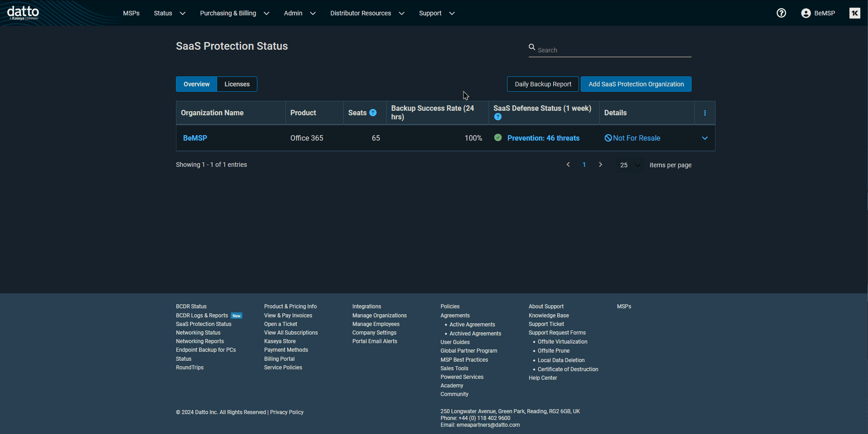Click the Datto logo
The height and width of the screenshot is (434, 868).
click(x=23, y=13)
